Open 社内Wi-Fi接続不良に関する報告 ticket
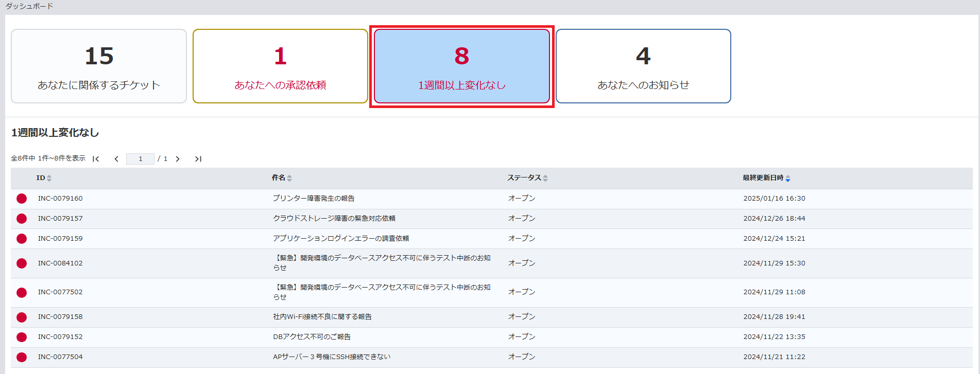Viewport: 980px width, 374px height. 322,317
